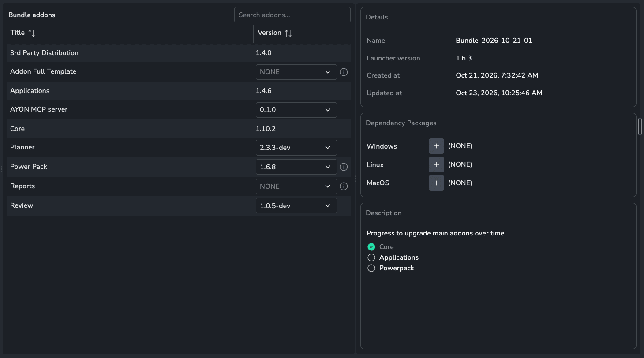Screen dimensions: 644x358
Task: Open the Power Pack version dropdown
Action: [296, 167]
